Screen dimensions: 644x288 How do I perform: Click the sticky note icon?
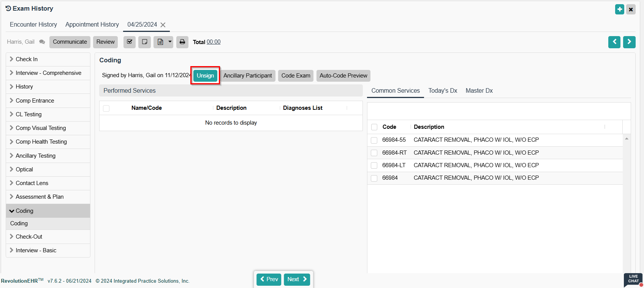tap(145, 42)
